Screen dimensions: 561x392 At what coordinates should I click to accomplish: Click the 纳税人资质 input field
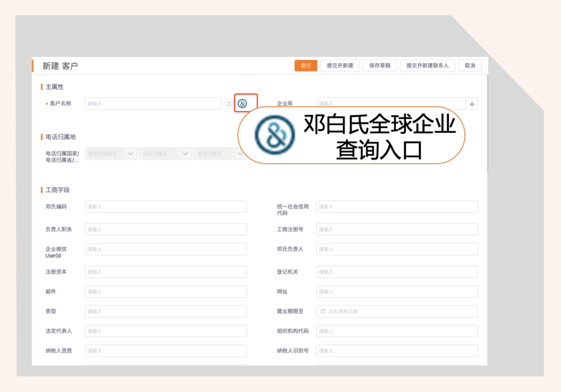(166, 350)
